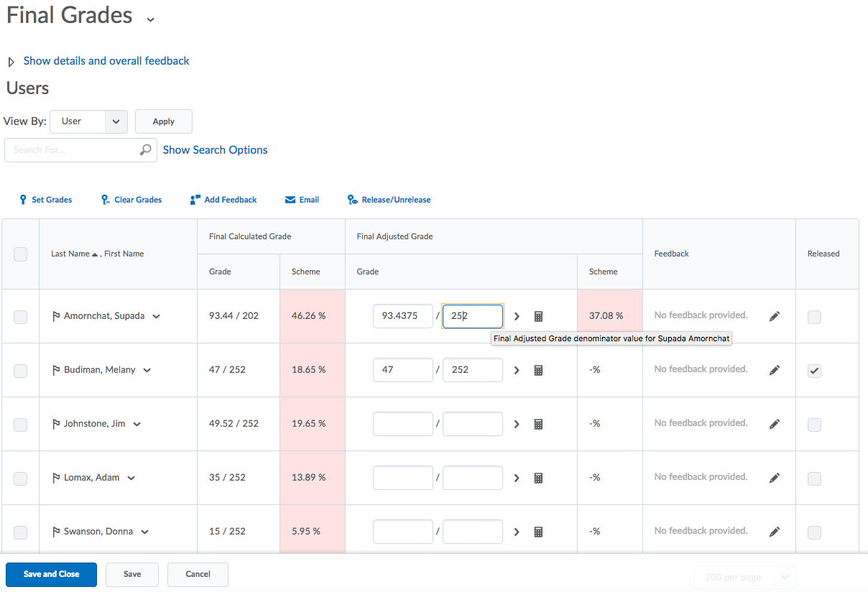This screenshot has height=592, width=868.
Task: Expand the options dropdown for Amornchat, Supada
Action: click(x=157, y=315)
